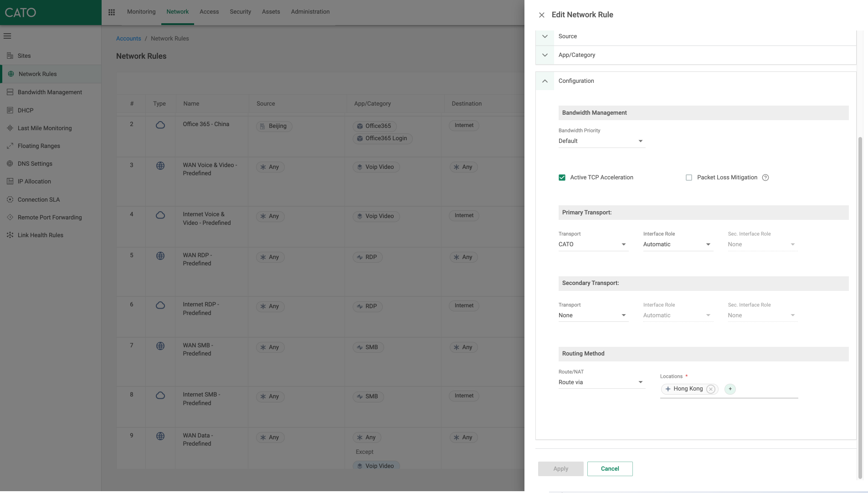Open Connection SLA settings
The image size is (868, 493).
coord(39,199)
